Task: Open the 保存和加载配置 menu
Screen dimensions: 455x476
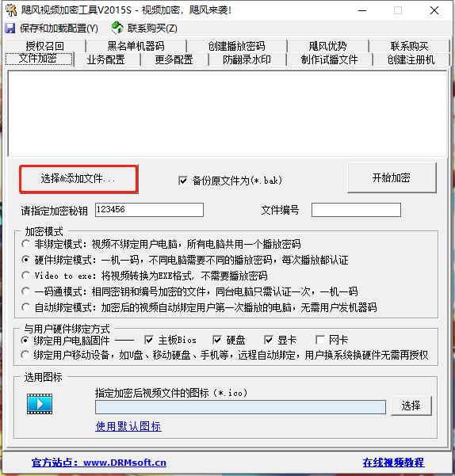Action: tap(59, 29)
